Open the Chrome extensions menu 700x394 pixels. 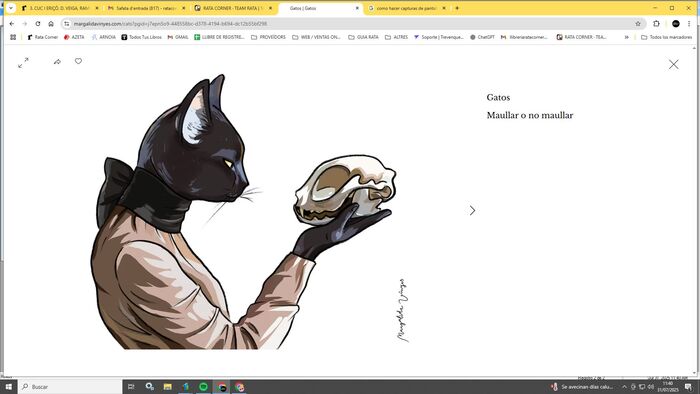pyautogui.click(x=656, y=24)
